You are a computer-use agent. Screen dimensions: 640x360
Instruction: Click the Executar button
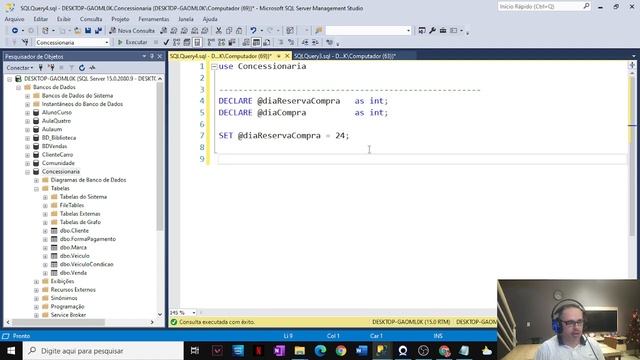tap(133, 42)
